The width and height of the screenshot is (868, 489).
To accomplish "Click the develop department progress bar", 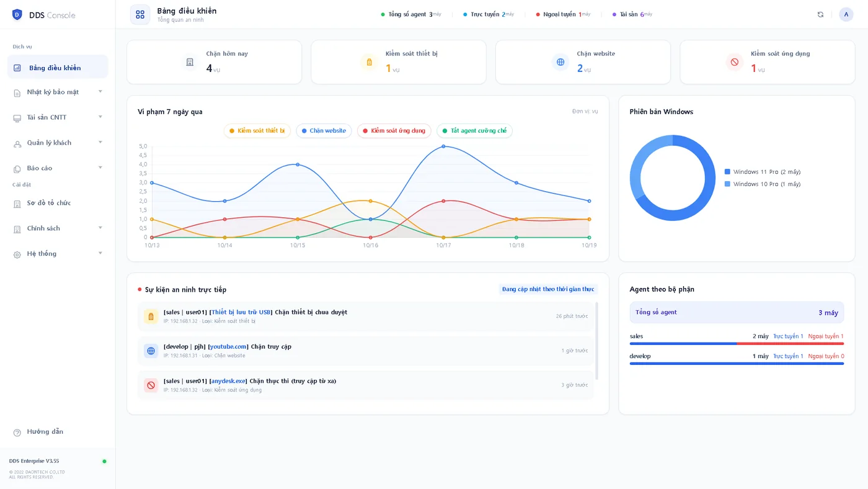I will click(x=737, y=363).
